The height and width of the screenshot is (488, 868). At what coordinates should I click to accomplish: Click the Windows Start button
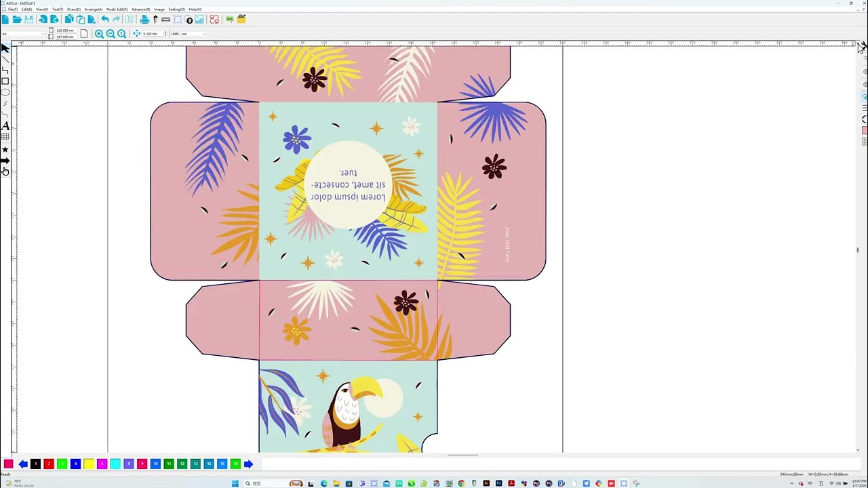[235, 483]
